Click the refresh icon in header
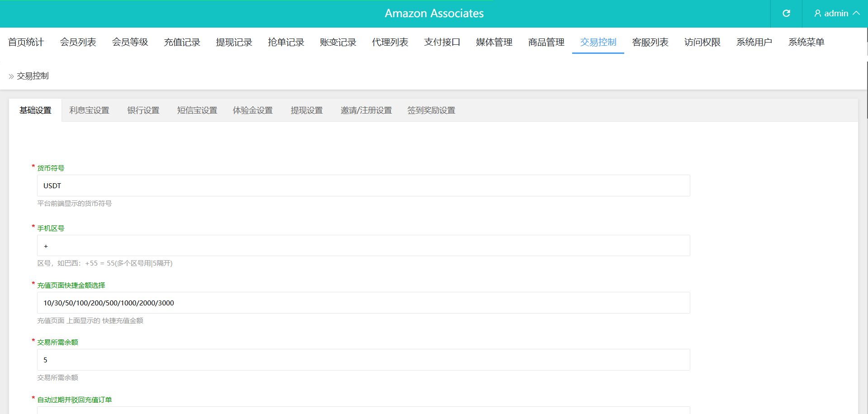868x414 pixels. [x=786, y=14]
